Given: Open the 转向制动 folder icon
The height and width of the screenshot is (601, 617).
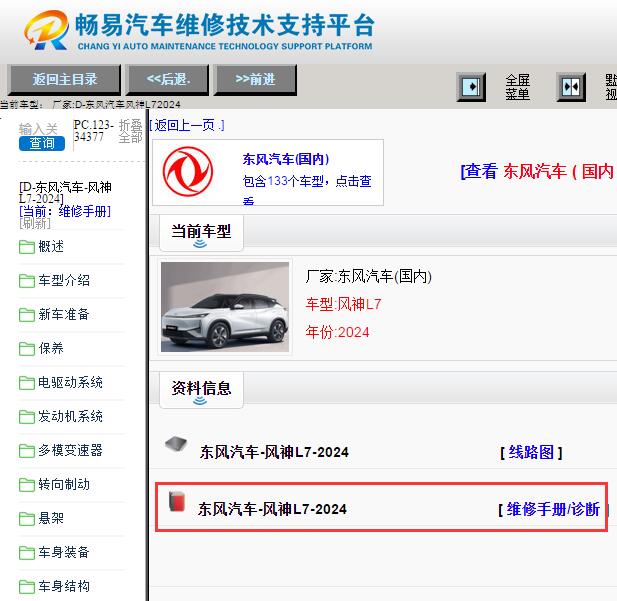Looking at the screenshot, I should pos(27,485).
